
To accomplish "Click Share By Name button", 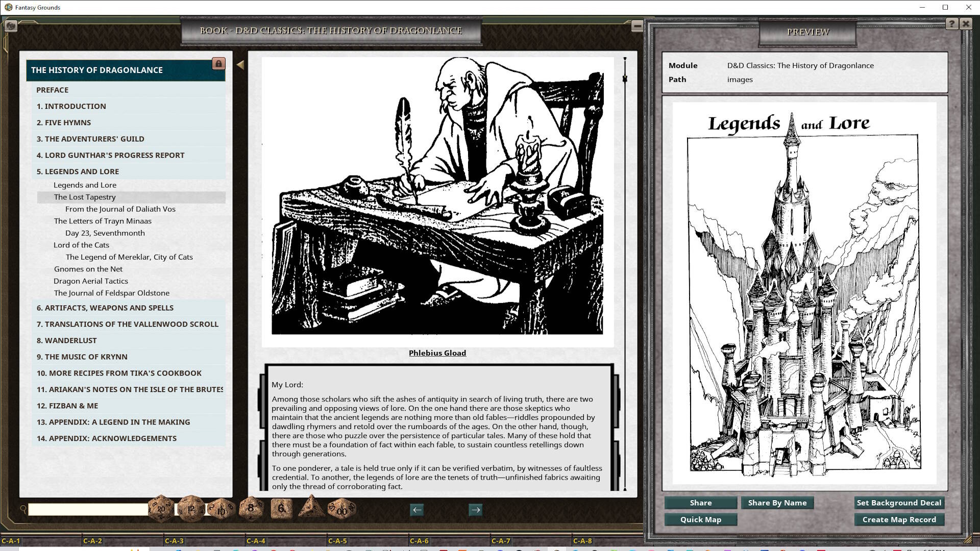I will click(x=777, y=503).
